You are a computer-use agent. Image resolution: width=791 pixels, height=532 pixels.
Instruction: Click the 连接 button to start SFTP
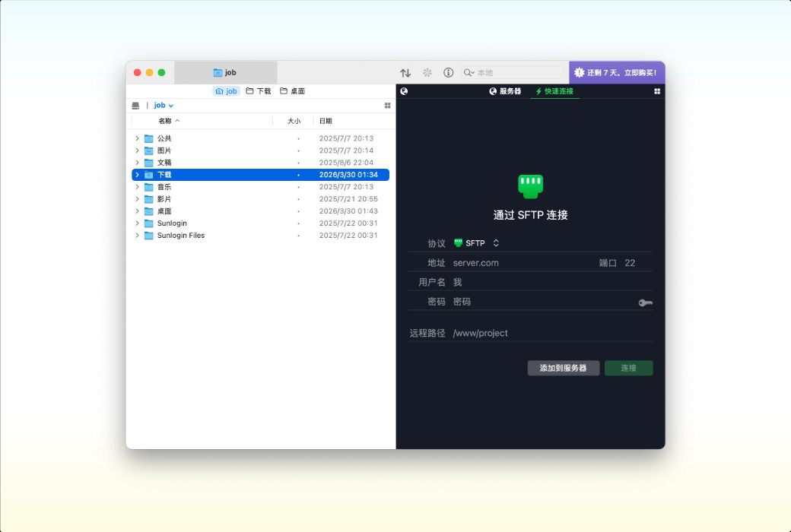click(629, 368)
